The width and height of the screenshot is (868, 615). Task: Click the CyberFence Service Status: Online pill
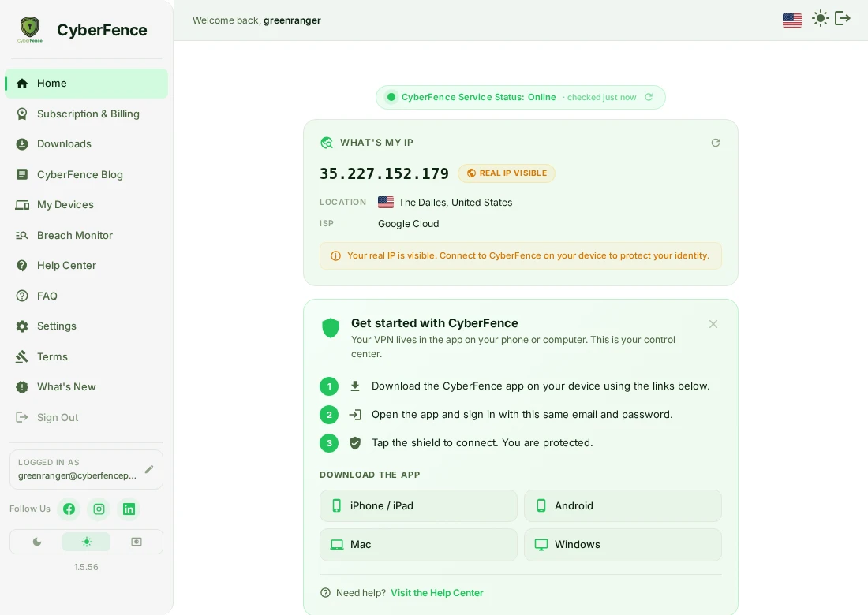[x=520, y=97]
